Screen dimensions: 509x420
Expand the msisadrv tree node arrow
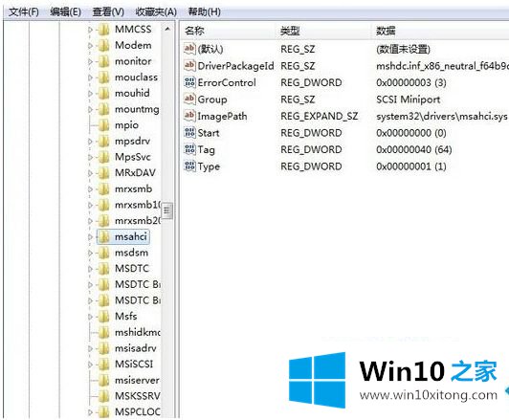click(90, 348)
